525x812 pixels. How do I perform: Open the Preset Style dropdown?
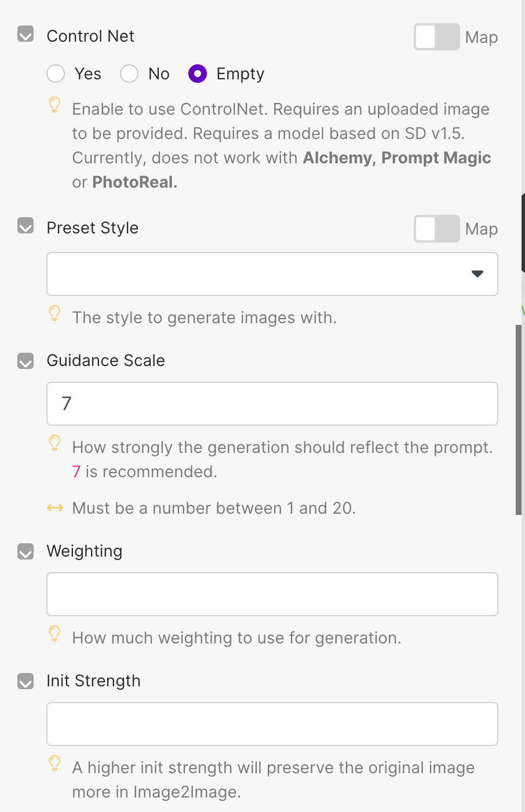click(x=272, y=274)
